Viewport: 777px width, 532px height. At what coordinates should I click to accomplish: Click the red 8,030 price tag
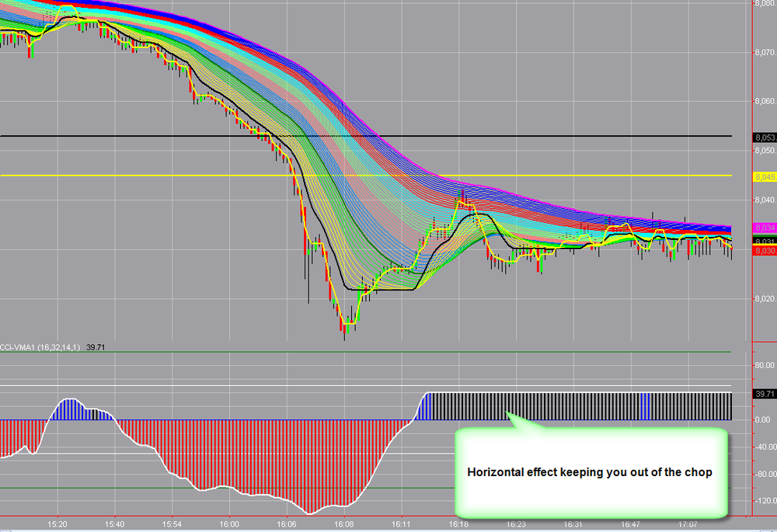click(765, 251)
